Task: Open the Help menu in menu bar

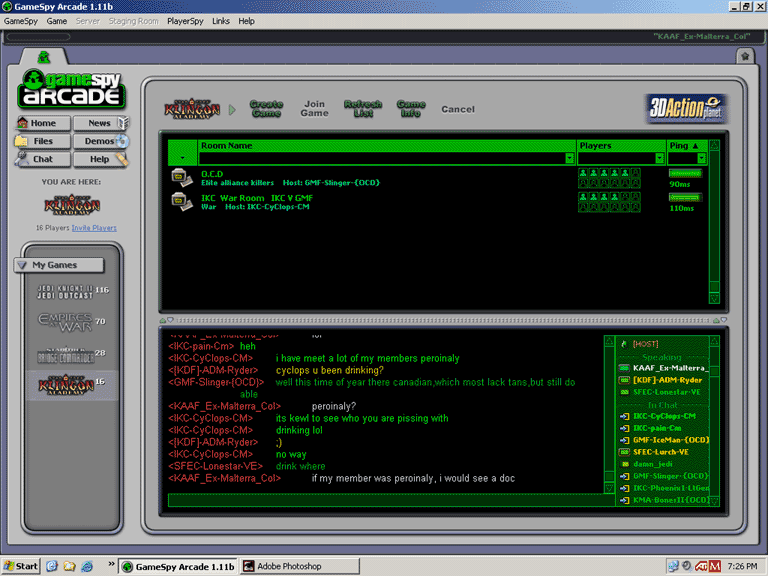Action: click(246, 21)
